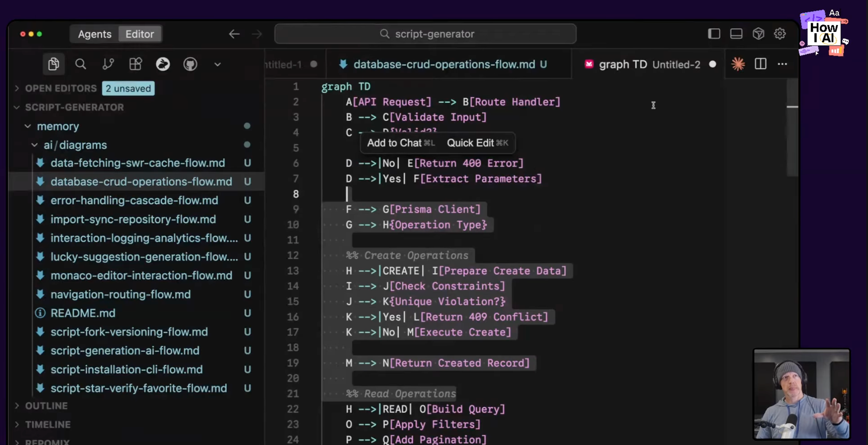Open the Source Control branch icon

[108, 64]
